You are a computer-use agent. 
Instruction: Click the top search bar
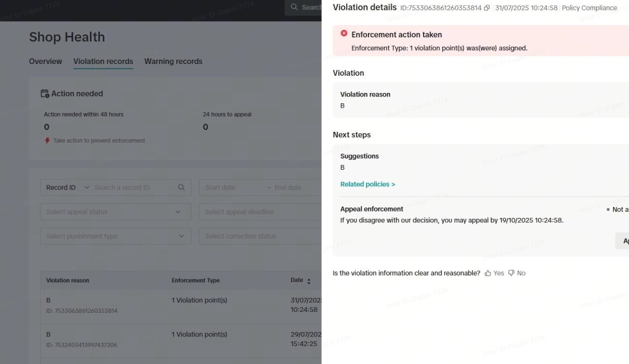[x=303, y=7]
